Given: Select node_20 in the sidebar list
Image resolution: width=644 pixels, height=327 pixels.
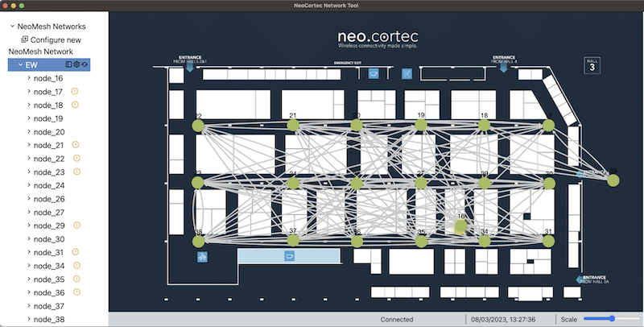Looking at the screenshot, I should point(48,132).
